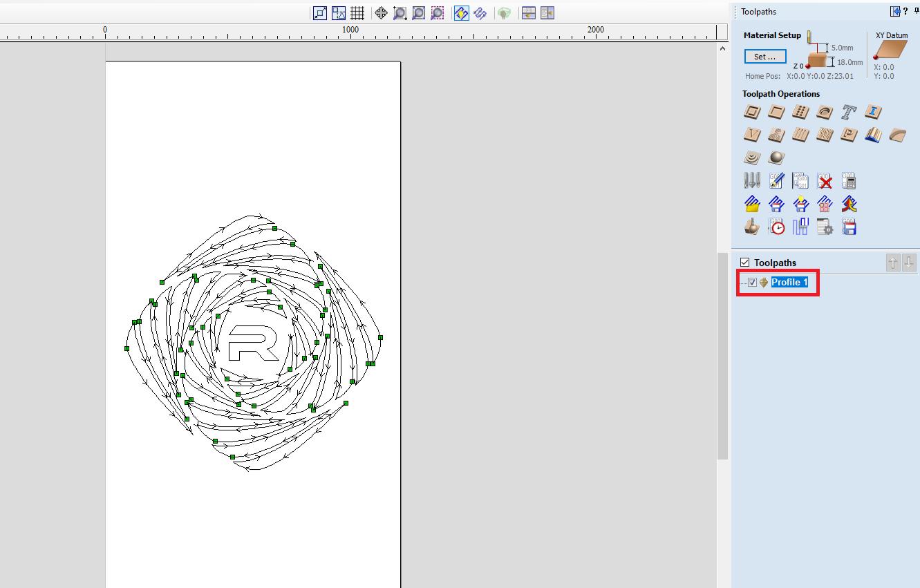Click the R logo vector in the drawing

click(x=253, y=343)
